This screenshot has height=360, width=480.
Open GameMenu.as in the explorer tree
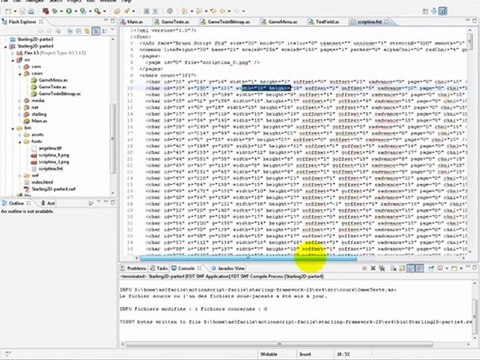click(x=53, y=80)
